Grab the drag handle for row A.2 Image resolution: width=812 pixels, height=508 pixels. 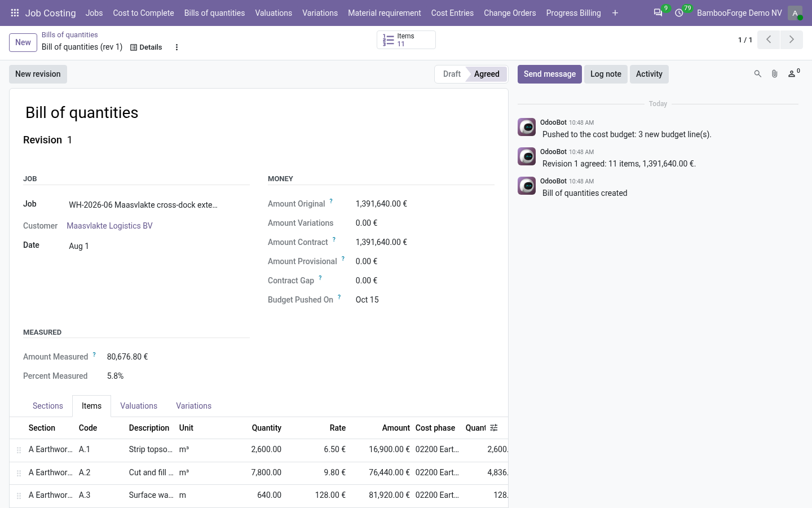pos(19,473)
